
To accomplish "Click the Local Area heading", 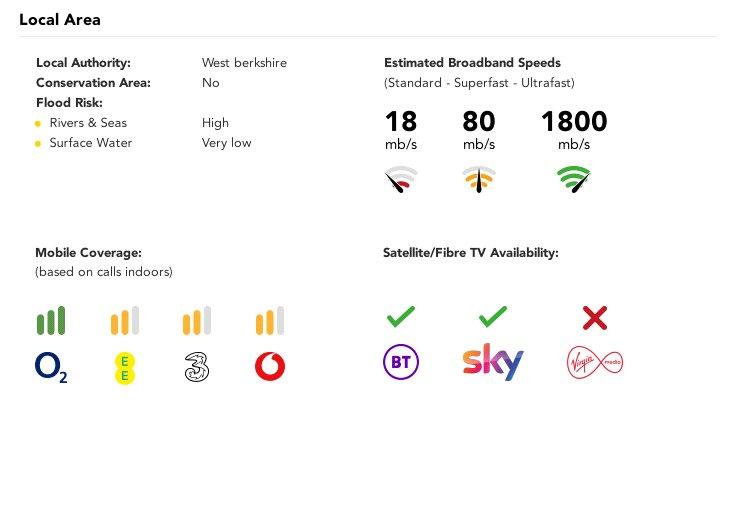I will coord(60,20).
